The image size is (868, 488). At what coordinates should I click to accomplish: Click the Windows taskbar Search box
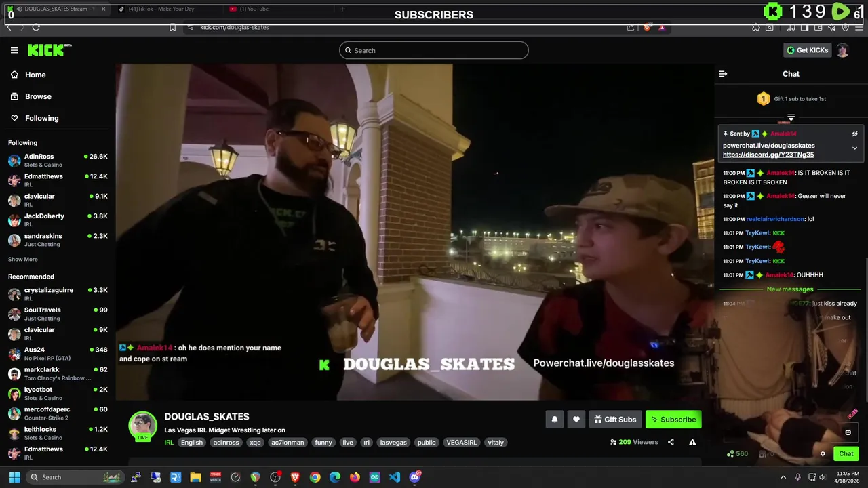[75, 477]
